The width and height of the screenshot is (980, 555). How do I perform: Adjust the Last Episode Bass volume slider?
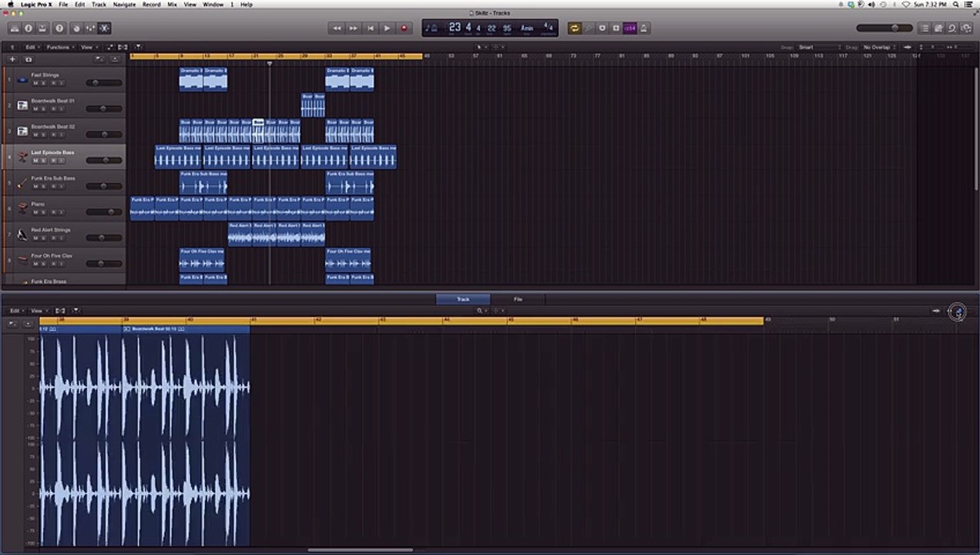point(103,160)
